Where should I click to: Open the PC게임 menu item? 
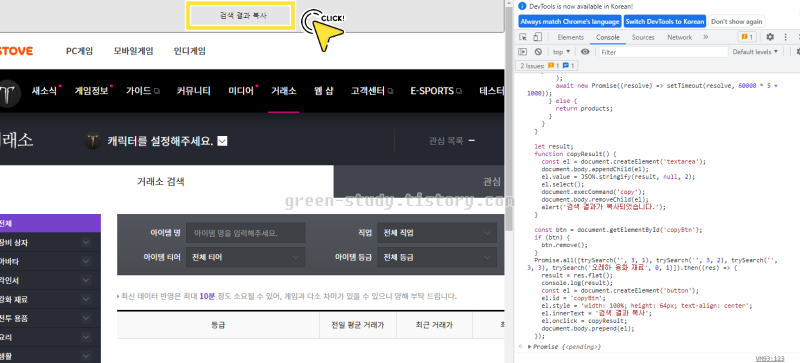pos(80,51)
